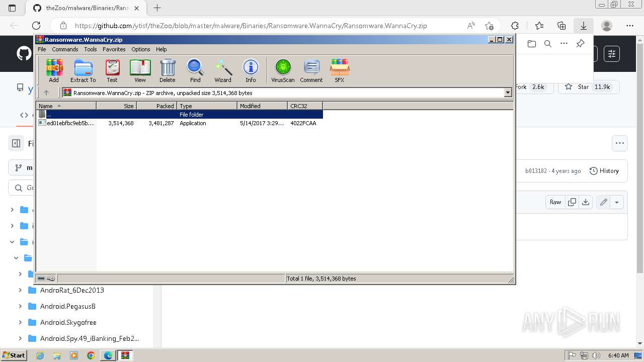The width and height of the screenshot is (644, 362).
Task: Sort files by Name column
Action: (66, 106)
